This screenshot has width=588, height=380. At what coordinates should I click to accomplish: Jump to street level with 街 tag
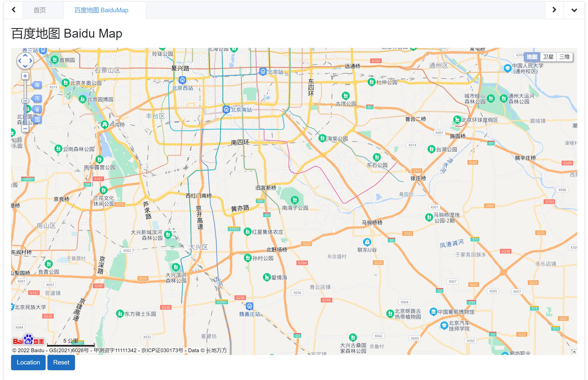point(37,85)
